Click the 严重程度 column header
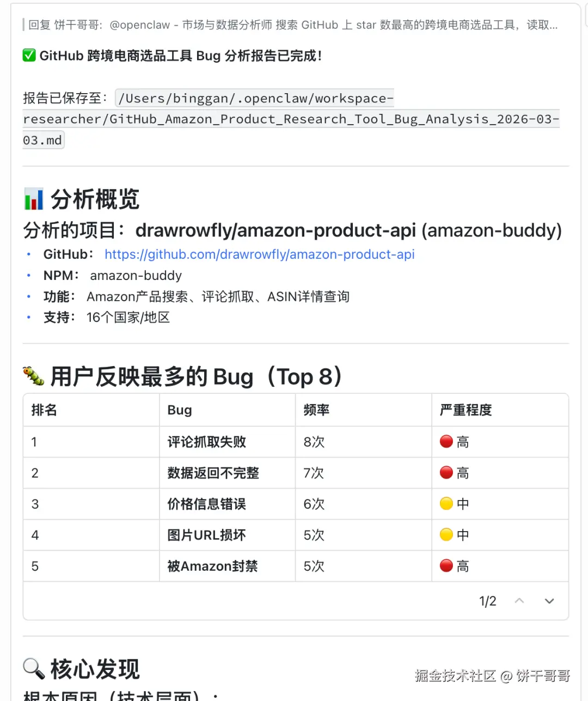 465,410
